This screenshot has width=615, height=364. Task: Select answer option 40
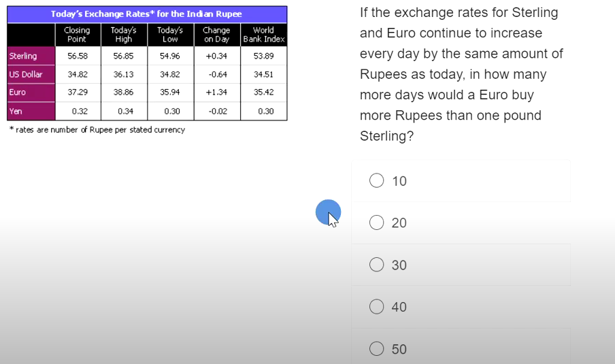[376, 306]
